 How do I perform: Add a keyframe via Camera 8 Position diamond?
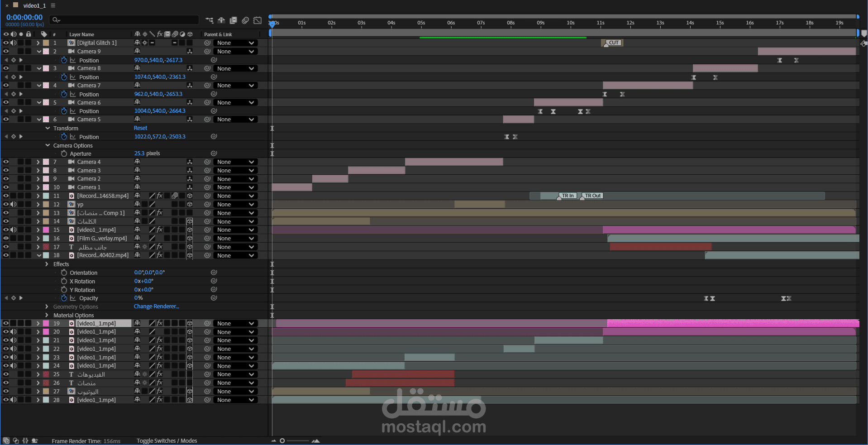14,77
